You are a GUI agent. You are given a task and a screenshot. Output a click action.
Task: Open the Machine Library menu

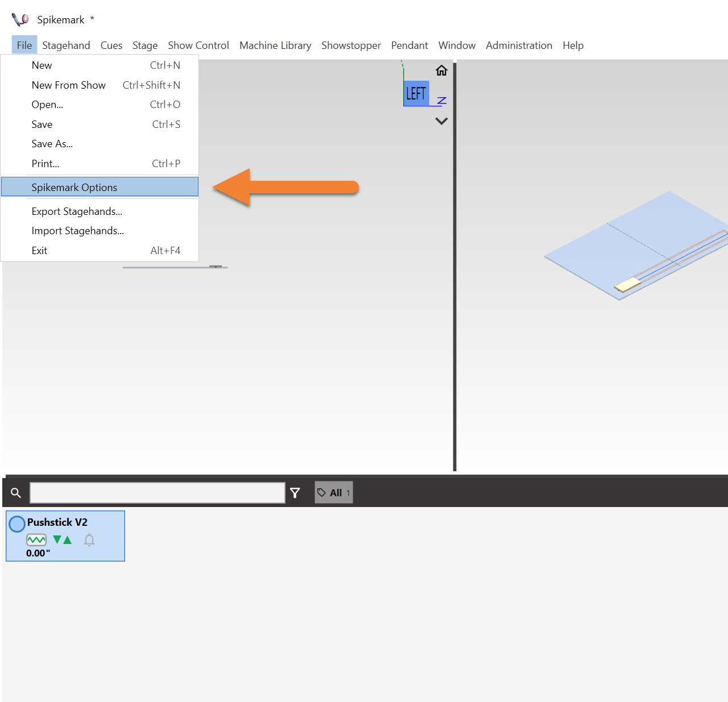[275, 45]
